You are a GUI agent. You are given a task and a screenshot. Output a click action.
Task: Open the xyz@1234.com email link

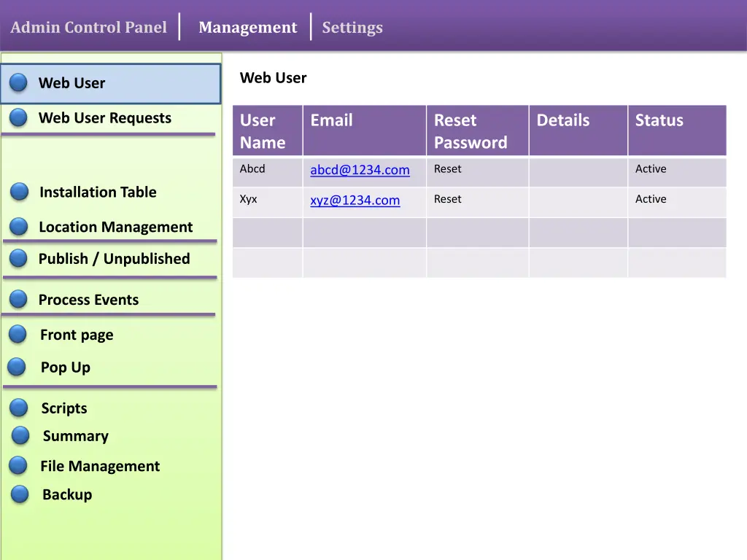355,201
